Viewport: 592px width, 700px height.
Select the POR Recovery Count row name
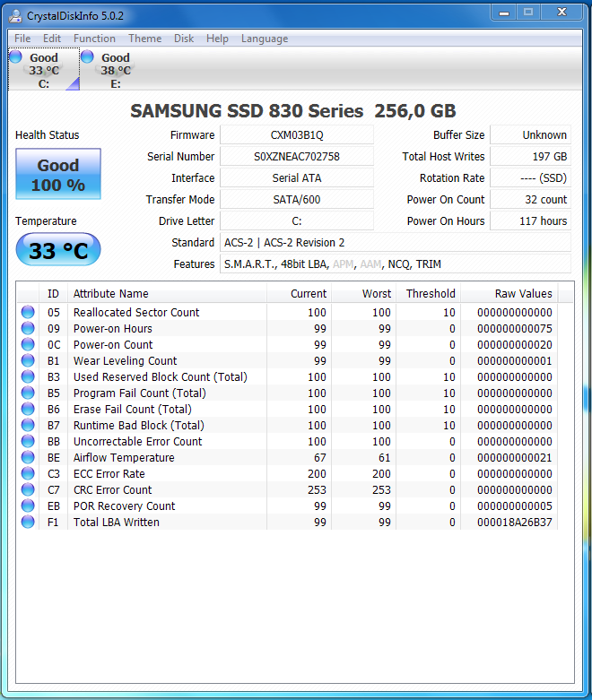124,506
